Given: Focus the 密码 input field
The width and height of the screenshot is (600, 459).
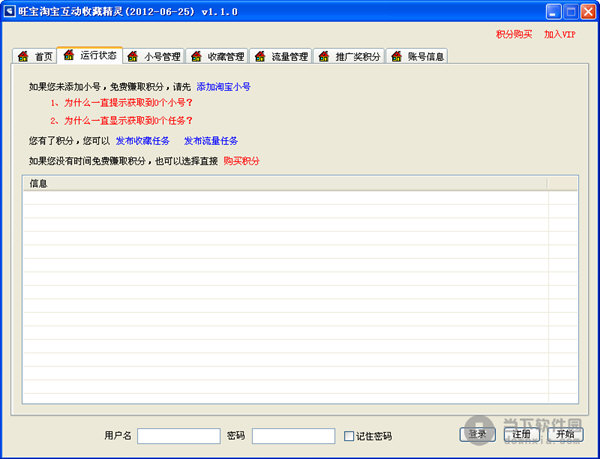Looking at the screenshot, I should [x=293, y=436].
